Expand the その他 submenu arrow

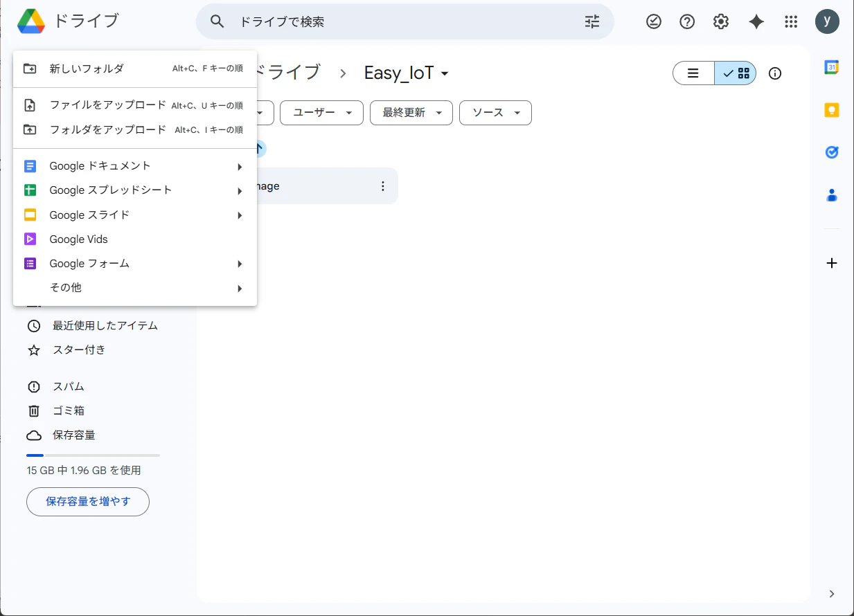pos(240,288)
